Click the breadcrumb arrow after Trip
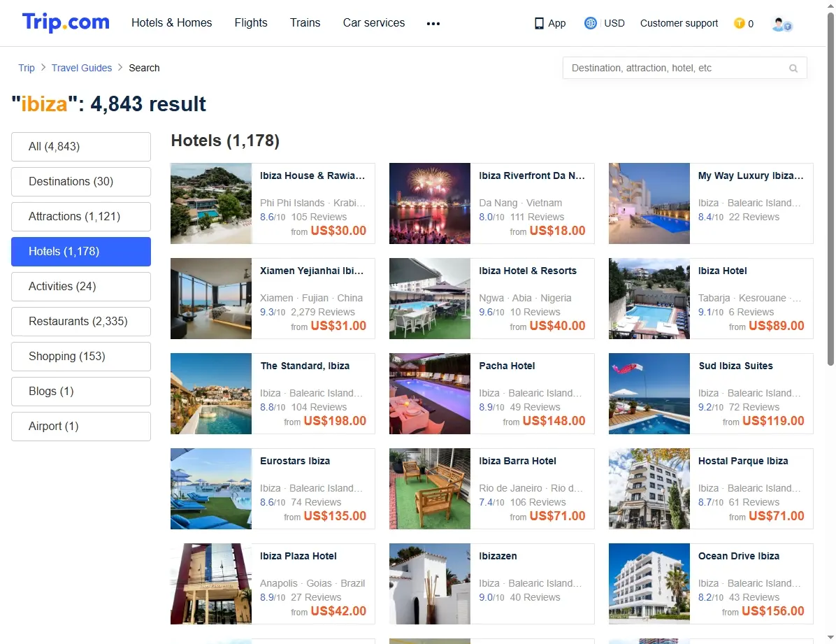Image resolution: width=836 pixels, height=644 pixels. coord(43,68)
